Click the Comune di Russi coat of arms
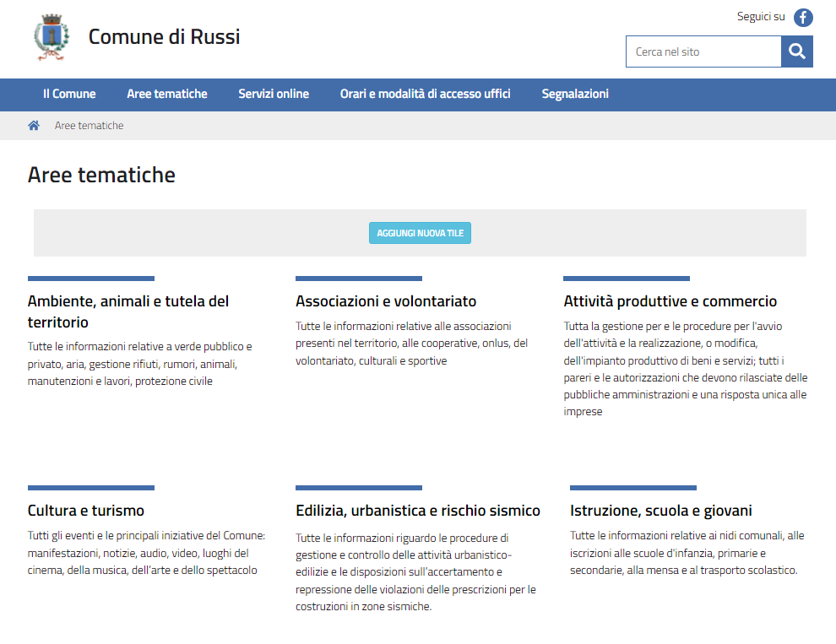 coord(51,38)
